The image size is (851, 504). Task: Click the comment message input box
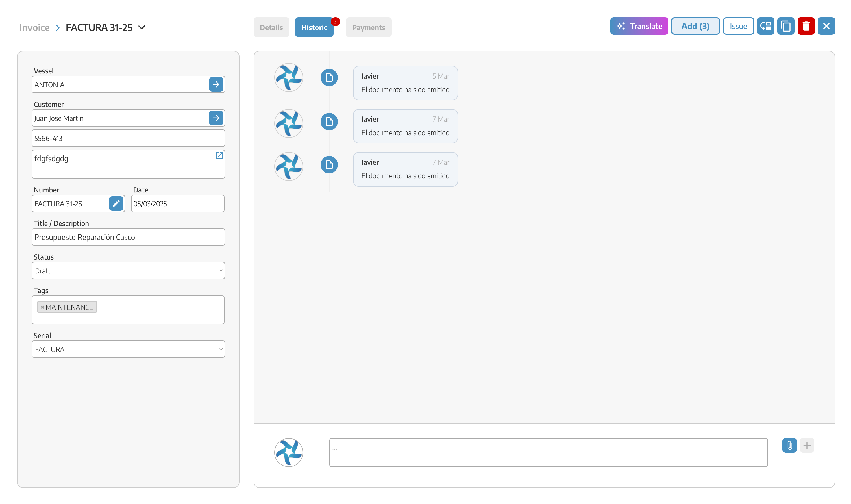click(548, 452)
